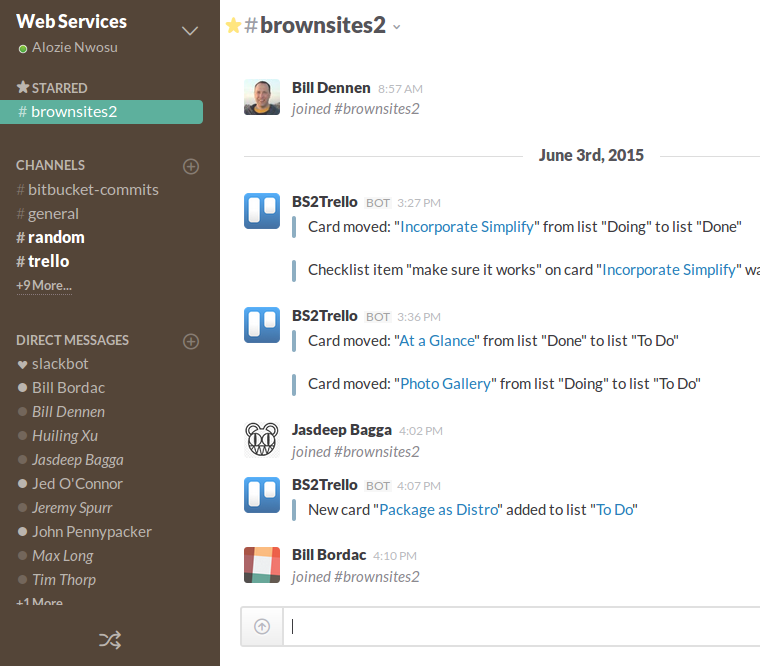Viewport: 760px width, 666px height.
Task: Select the starred brownsites2 channel
Action: [x=101, y=112]
